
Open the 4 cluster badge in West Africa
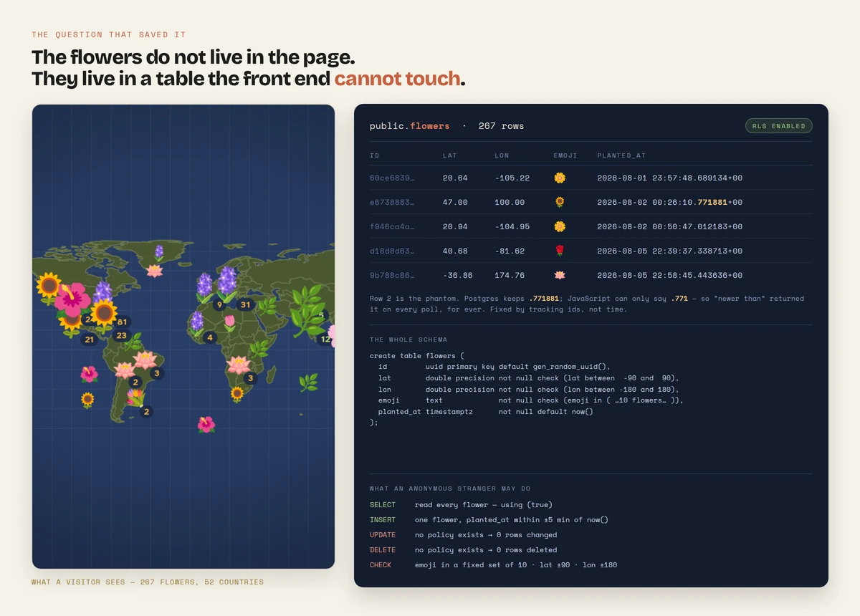209,337
